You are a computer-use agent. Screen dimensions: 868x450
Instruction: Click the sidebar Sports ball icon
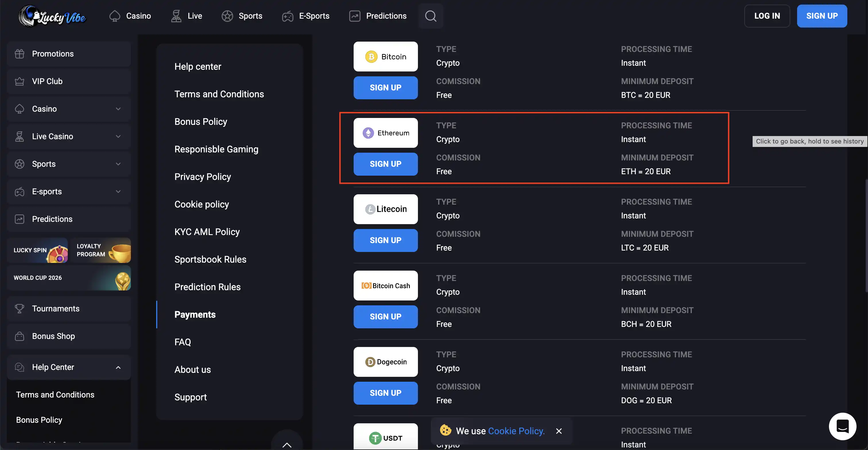[x=20, y=164]
